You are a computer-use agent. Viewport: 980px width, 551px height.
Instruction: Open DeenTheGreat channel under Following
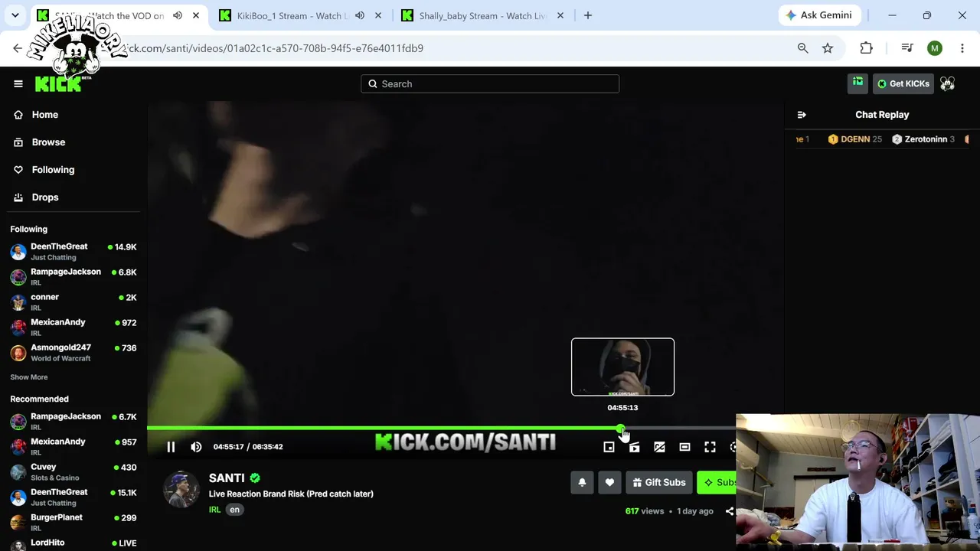tap(73, 252)
